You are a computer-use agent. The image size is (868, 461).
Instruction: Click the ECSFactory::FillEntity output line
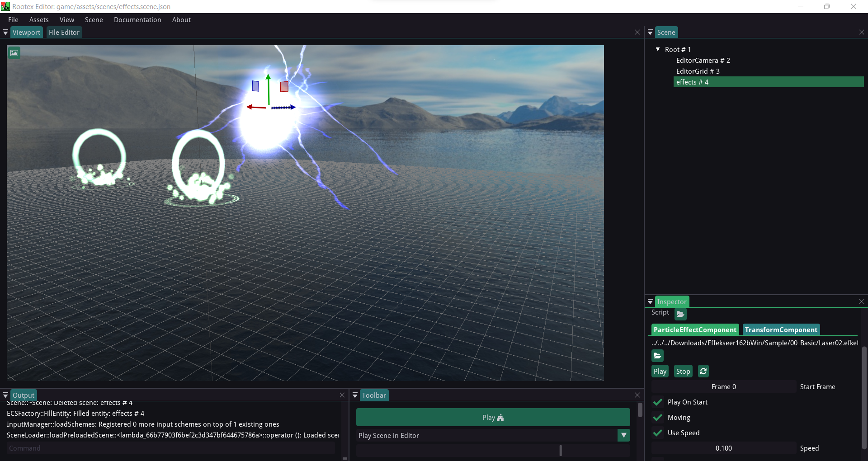coord(75,413)
